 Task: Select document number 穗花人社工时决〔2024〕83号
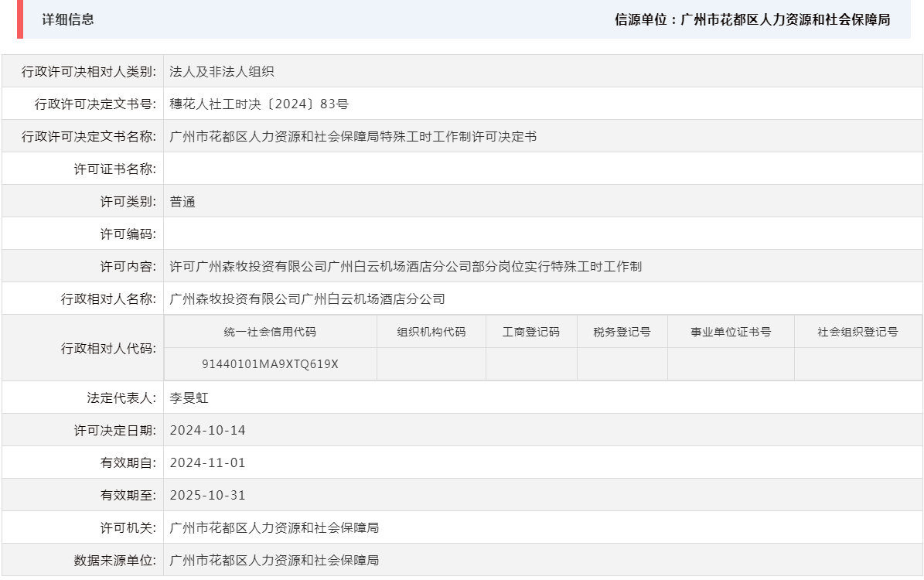click(x=260, y=101)
